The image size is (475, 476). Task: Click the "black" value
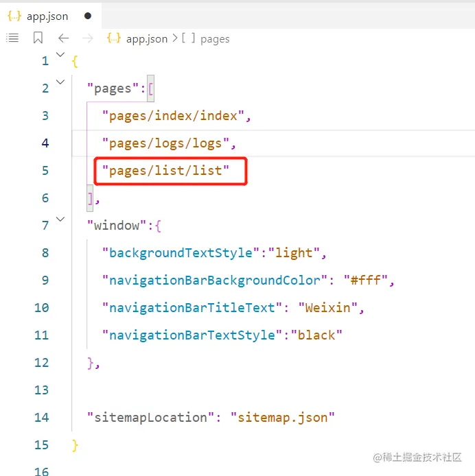[316, 335]
